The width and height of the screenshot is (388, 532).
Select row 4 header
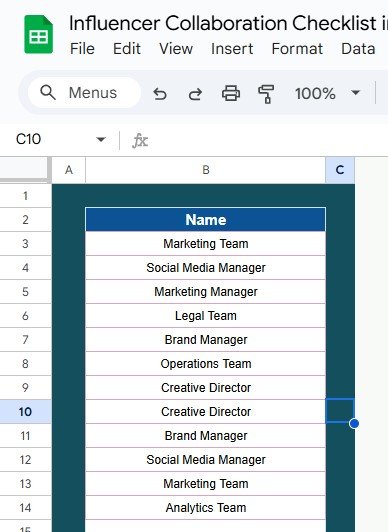pyautogui.click(x=25, y=268)
